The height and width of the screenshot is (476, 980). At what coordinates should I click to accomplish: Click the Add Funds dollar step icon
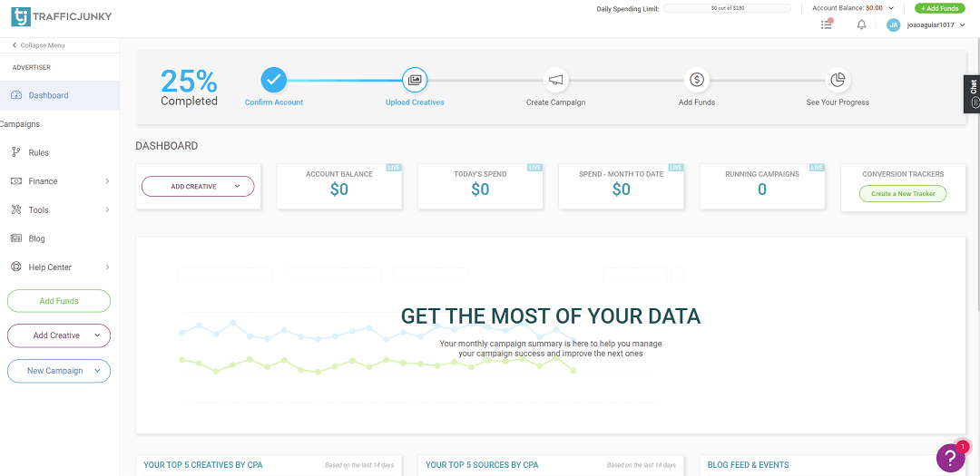[697, 80]
